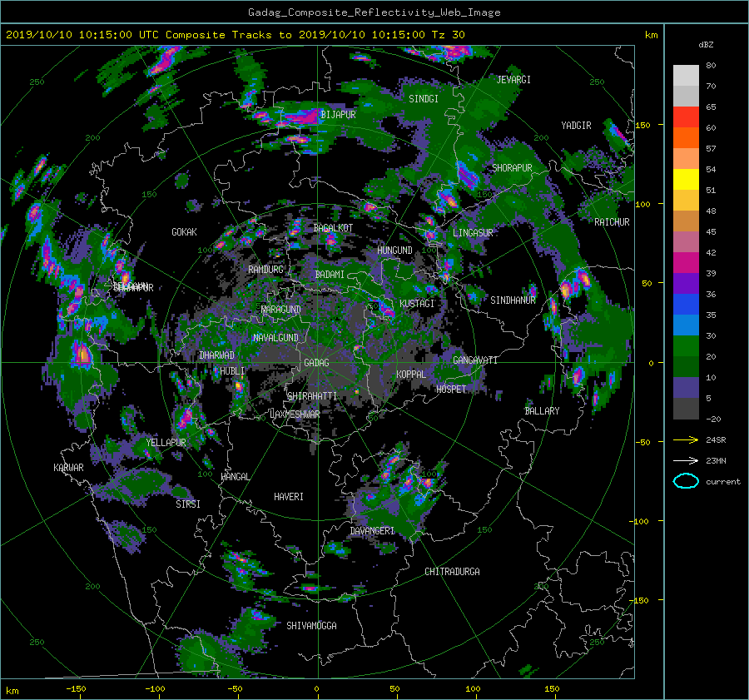
Task: Click the SHIVAMOGGA city label
Action: coord(311,626)
